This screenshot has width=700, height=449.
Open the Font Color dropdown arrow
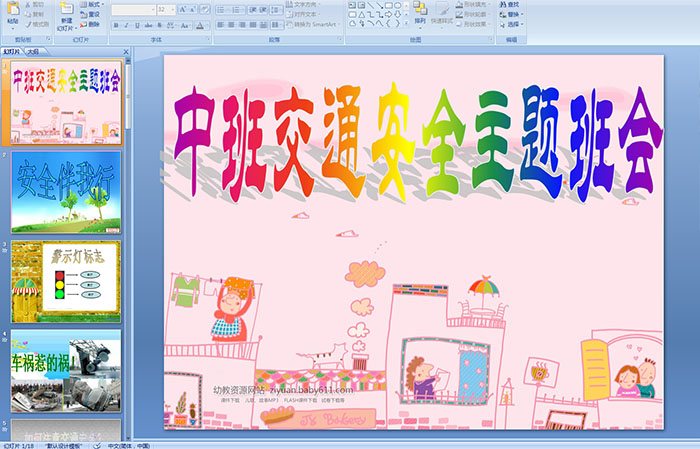pyautogui.click(x=207, y=25)
